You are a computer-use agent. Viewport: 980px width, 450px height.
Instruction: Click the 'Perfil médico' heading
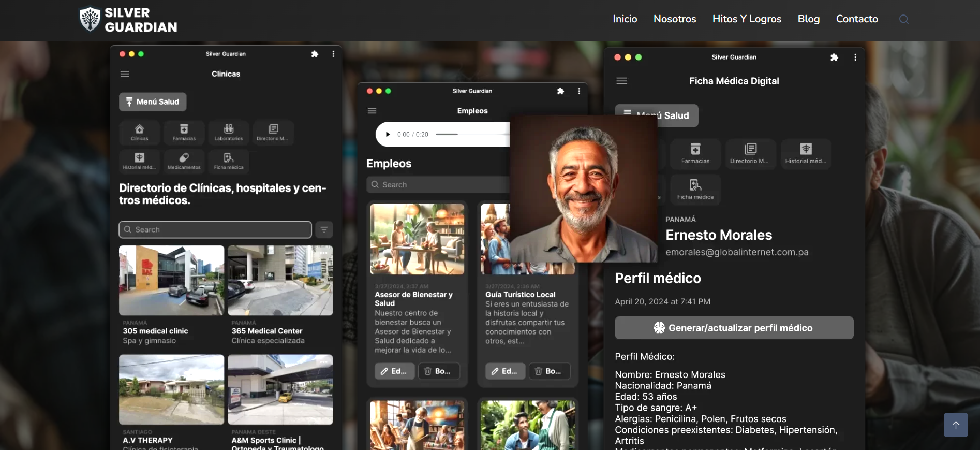click(x=658, y=279)
